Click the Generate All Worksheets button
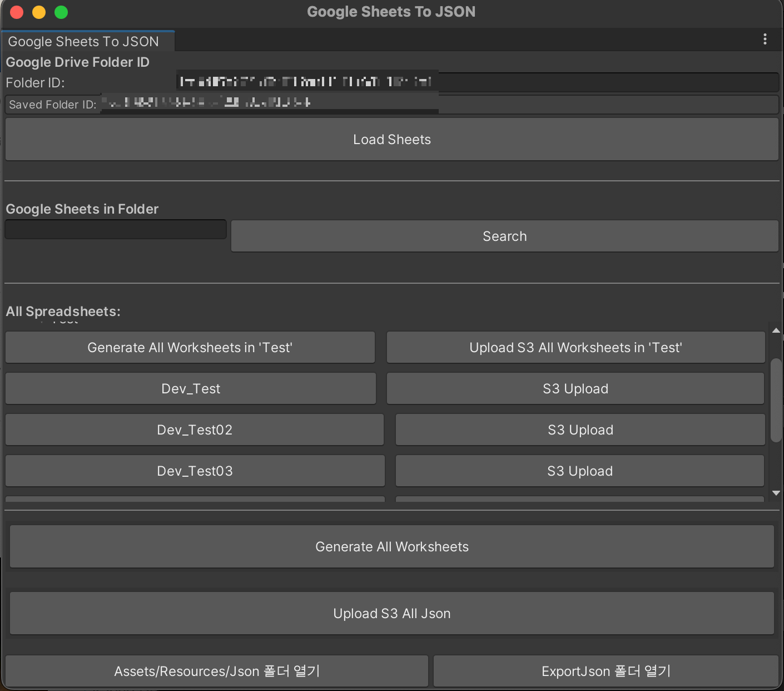This screenshot has width=784, height=691. coord(392,547)
